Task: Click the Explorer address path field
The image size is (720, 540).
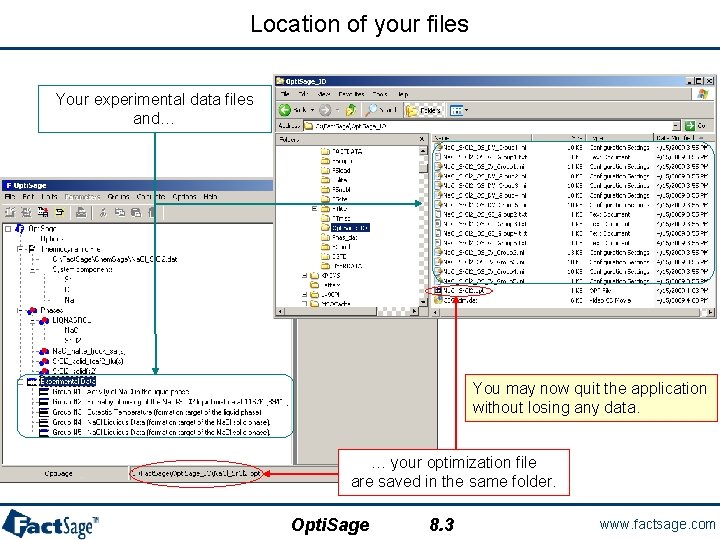Action: pos(492,125)
